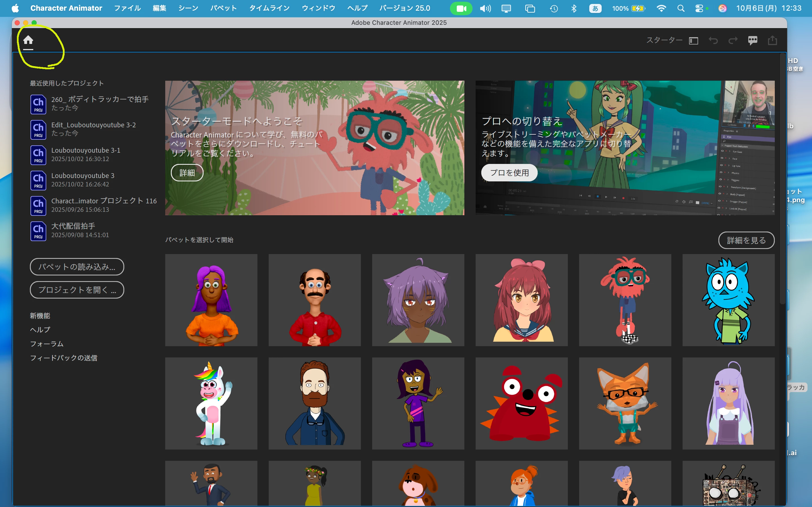This screenshot has height=507, width=812.
Task: Click the Home icon tab
Action: point(28,40)
